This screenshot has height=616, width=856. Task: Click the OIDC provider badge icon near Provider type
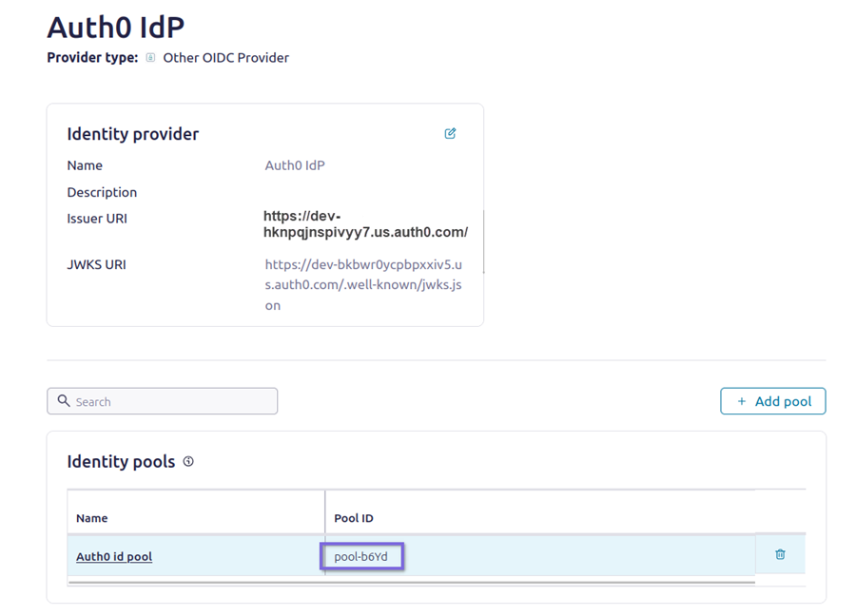click(x=151, y=58)
